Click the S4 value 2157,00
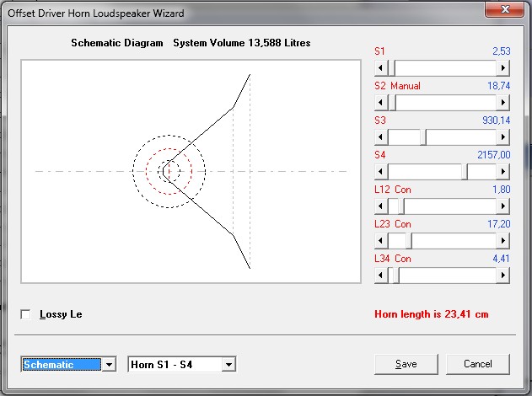Viewport: 532px width, 396px height. coord(494,155)
